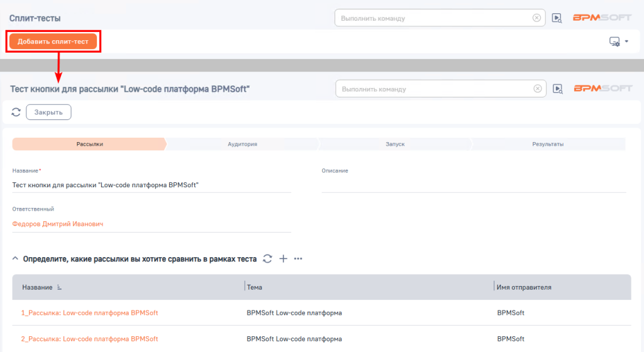Image resolution: width=644 pixels, height=352 pixels.
Task: Select the Рассылки stage
Action: click(89, 144)
